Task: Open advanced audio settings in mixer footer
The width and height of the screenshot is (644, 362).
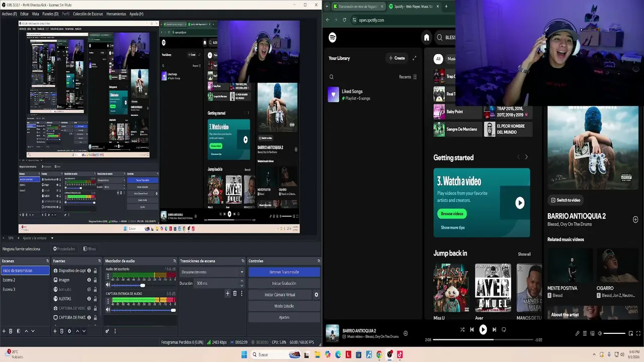Action: tap(107, 331)
